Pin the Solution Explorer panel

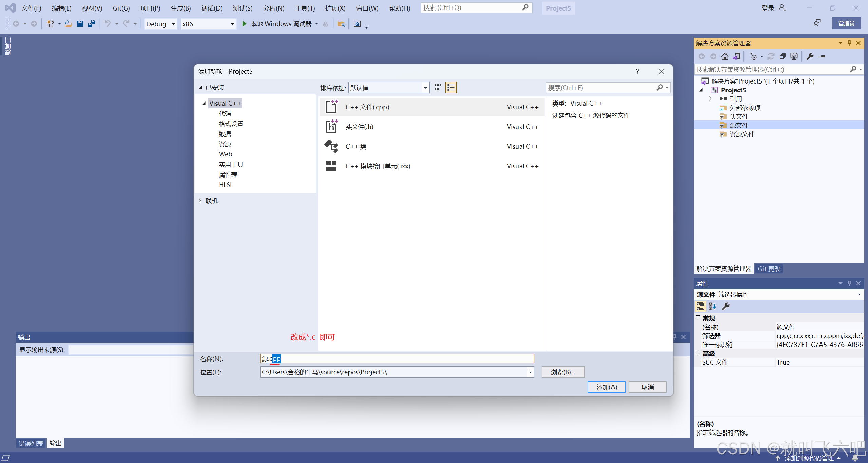(x=849, y=43)
